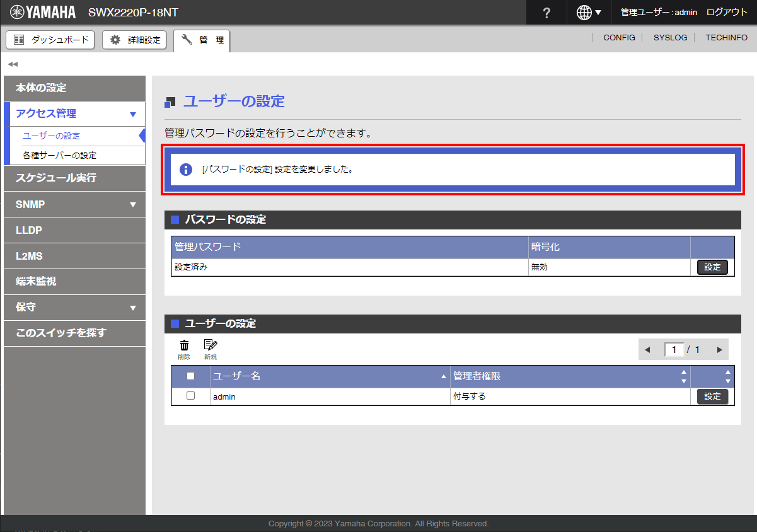The height and width of the screenshot is (532, 757).
Task: Click the new user icon
Action: click(x=210, y=345)
